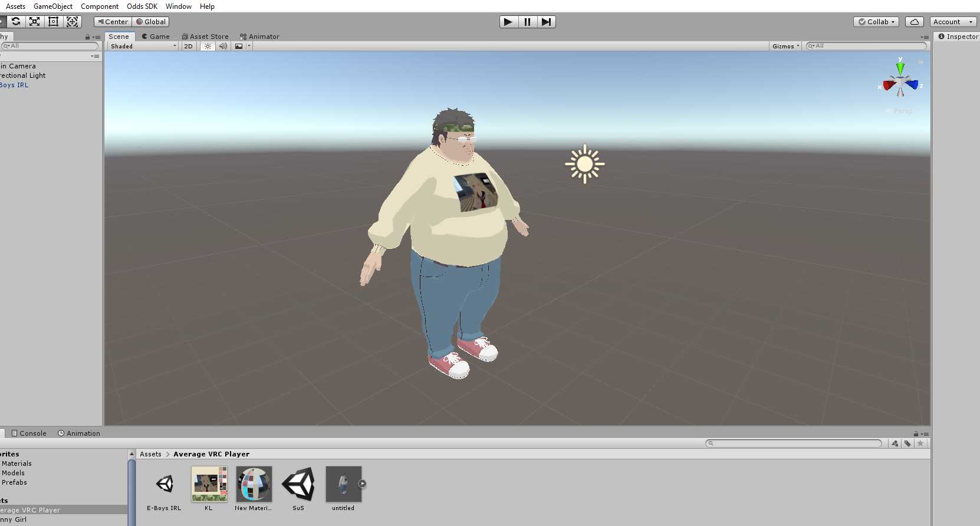The height and width of the screenshot is (526, 980).
Task: Select the KL texture asset
Action: [209, 488]
